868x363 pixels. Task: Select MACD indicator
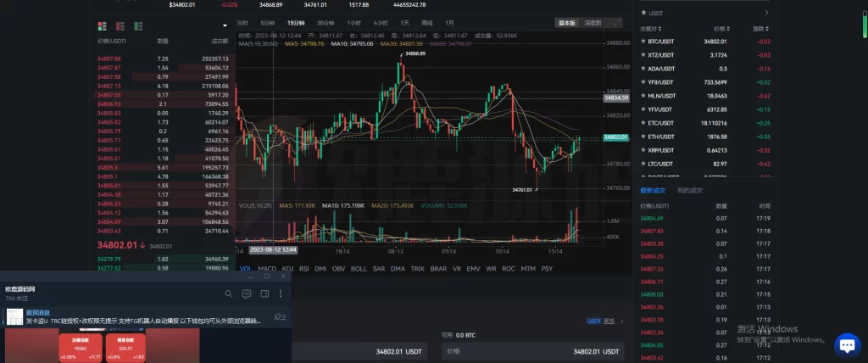point(267,269)
